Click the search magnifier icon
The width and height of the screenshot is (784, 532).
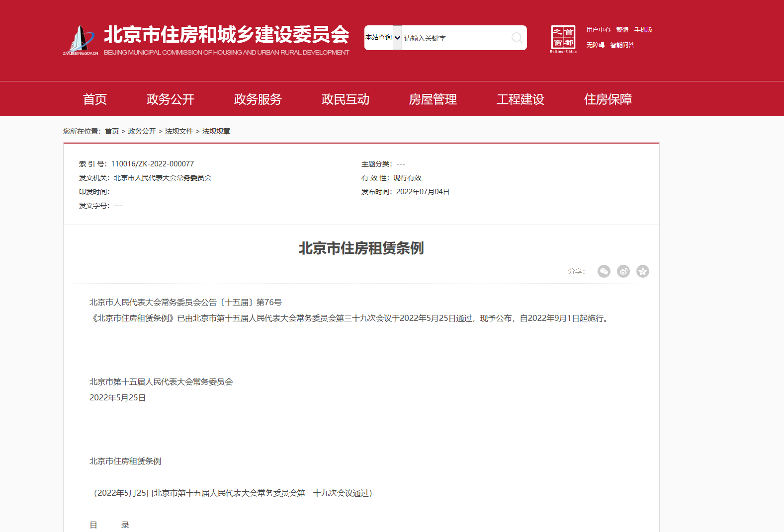click(517, 38)
